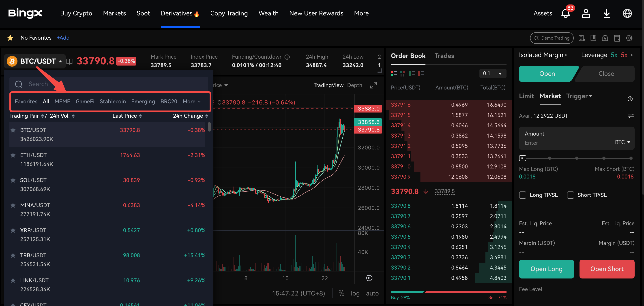Open the BTC amount unit dropdown
The width and height of the screenshot is (644, 306).
click(x=623, y=142)
